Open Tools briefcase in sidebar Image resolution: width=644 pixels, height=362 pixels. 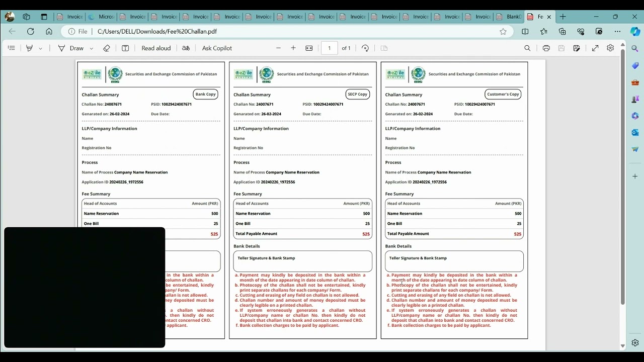[635, 82]
